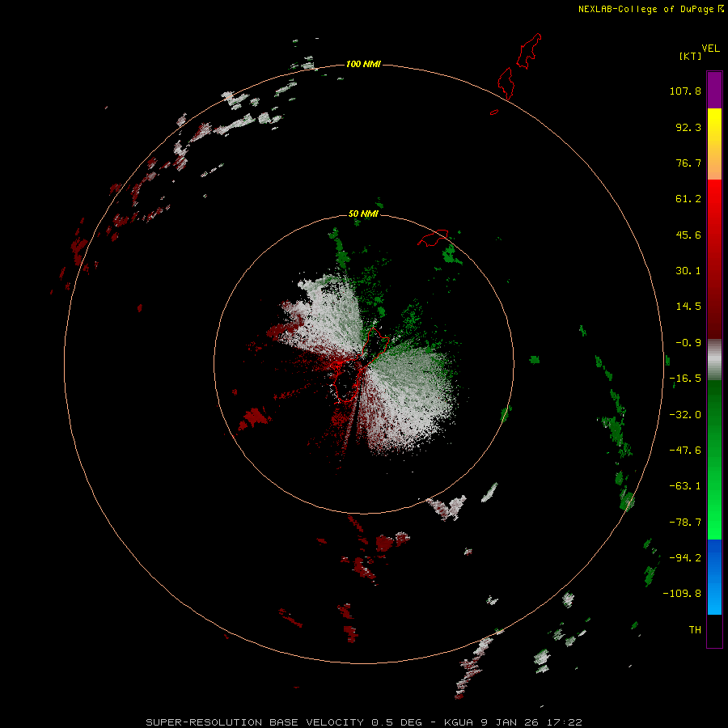Screen dimensions: 728x728
Task: Click the NEXLAB-College of DuPage watermark text
Action: 650,9
